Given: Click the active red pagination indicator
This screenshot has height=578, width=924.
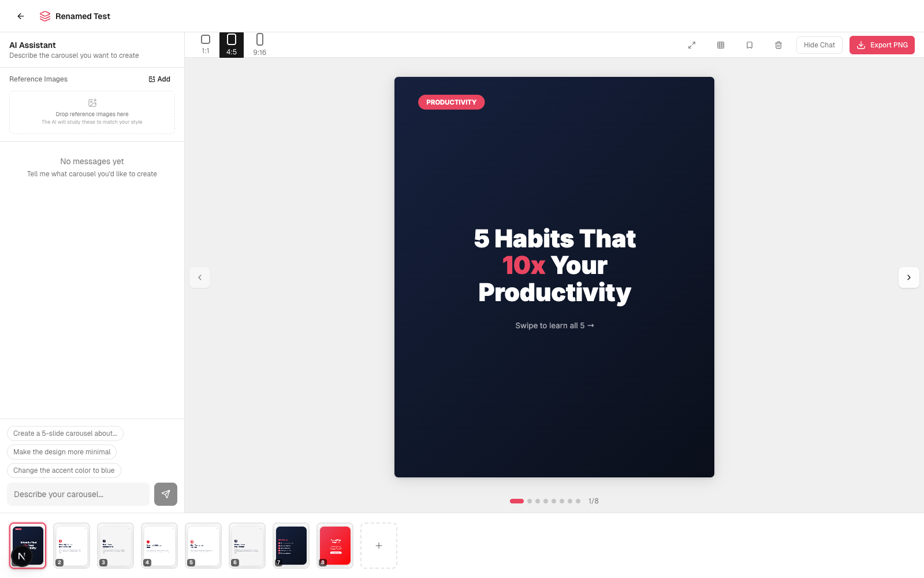Looking at the screenshot, I should 517,501.
